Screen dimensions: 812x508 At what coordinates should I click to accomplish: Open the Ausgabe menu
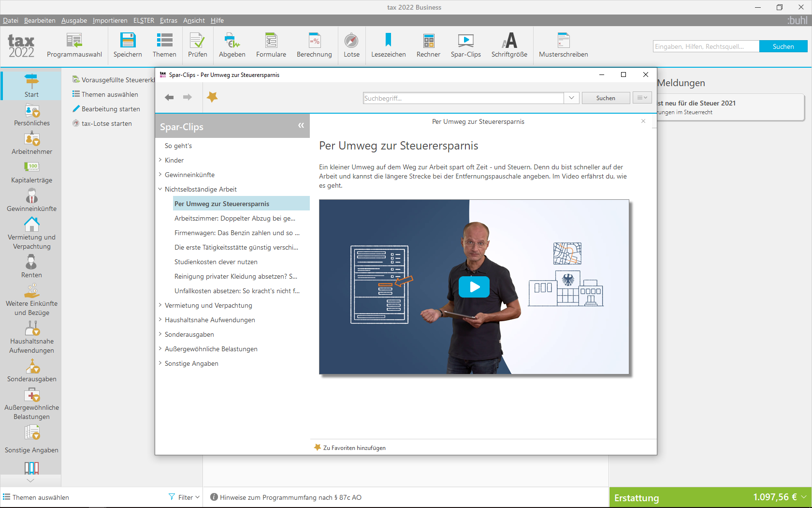74,20
